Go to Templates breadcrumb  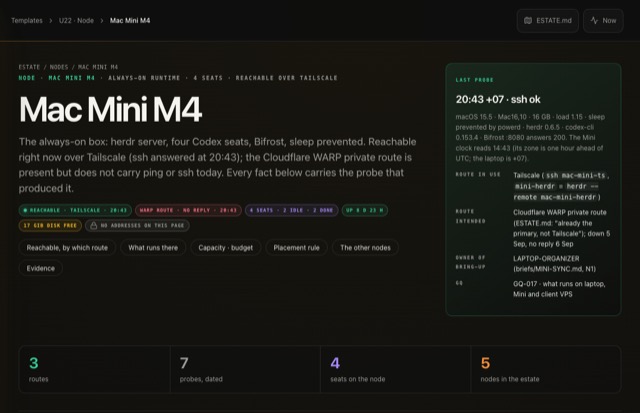[27, 20]
